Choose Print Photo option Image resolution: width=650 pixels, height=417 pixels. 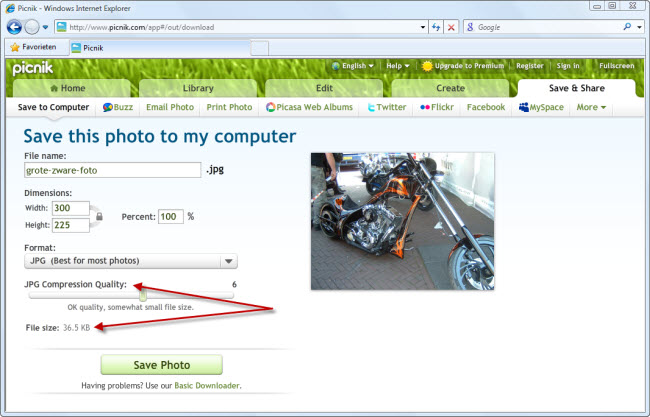pos(229,107)
